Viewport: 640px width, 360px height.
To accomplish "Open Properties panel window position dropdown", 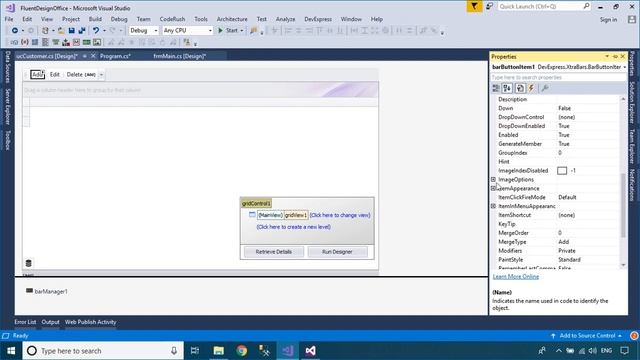I will click(607, 56).
